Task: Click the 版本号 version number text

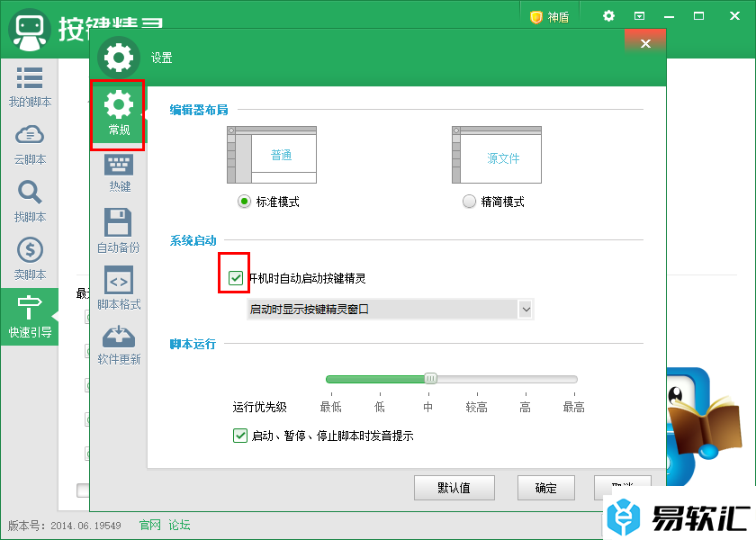Action: pyautogui.click(x=65, y=525)
